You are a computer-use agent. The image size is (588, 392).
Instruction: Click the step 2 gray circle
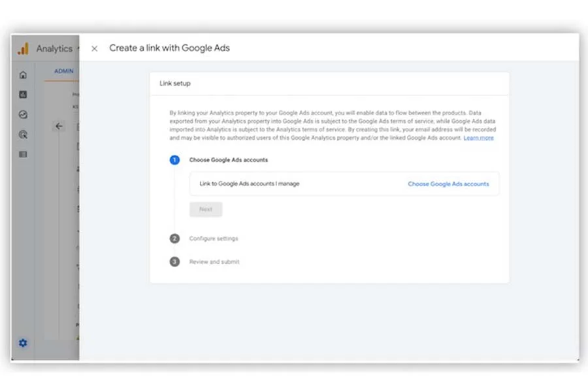point(174,238)
